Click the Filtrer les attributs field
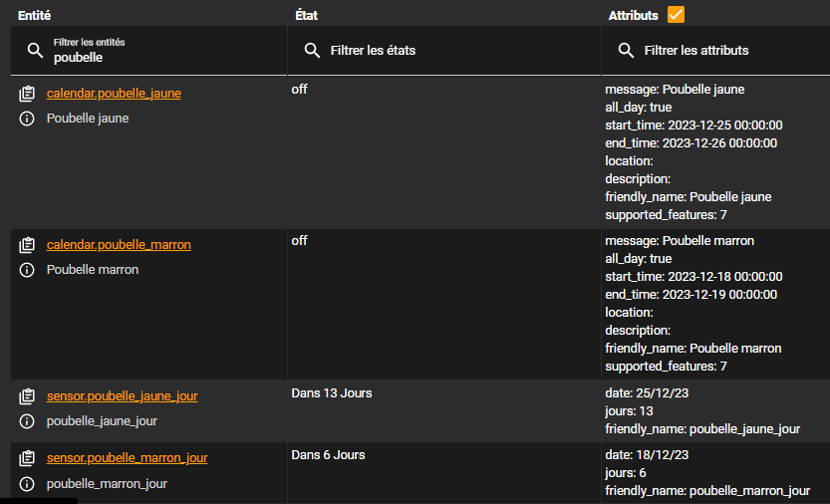This screenshot has height=504, width=830. (x=715, y=51)
